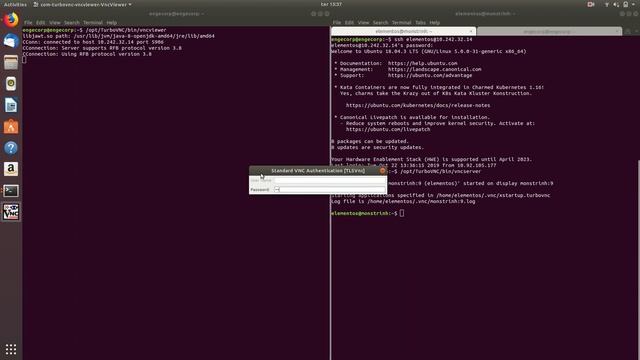Click 'CConn: connected to host' line
This screenshot has width=640, height=360.
[x=93, y=42]
